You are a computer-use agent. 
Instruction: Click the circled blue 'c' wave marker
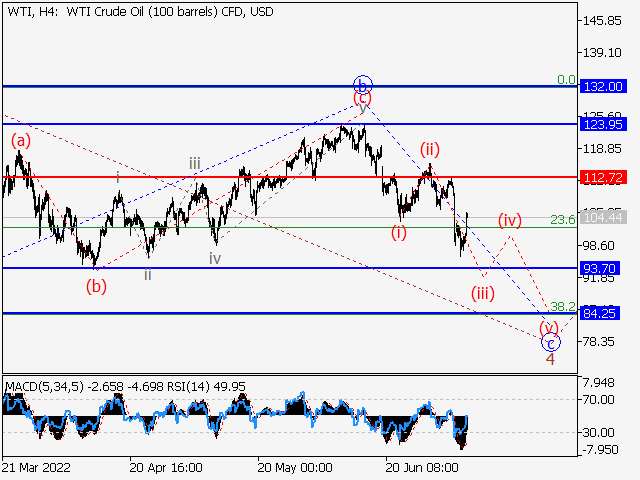pos(551,343)
